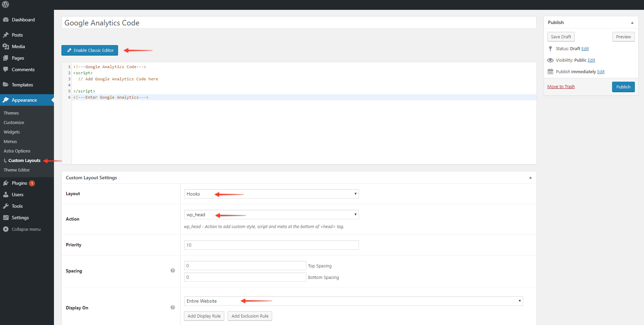Image resolution: width=644 pixels, height=325 pixels.
Task: Collapse the Publish panel
Action: [x=632, y=23]
